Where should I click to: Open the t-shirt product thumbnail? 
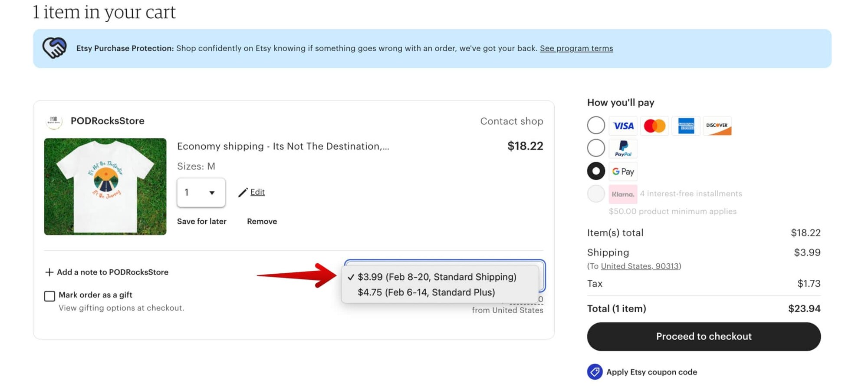(105, 186)
